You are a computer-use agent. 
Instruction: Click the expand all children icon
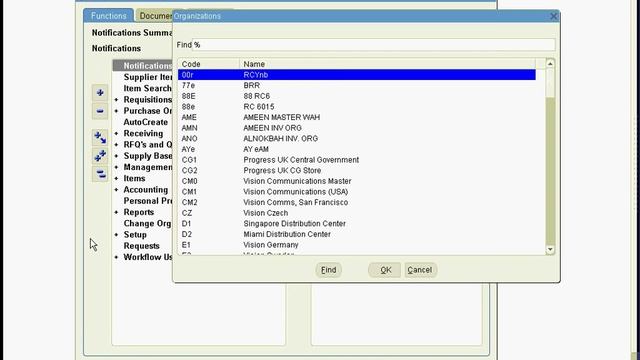click(100, 138)
